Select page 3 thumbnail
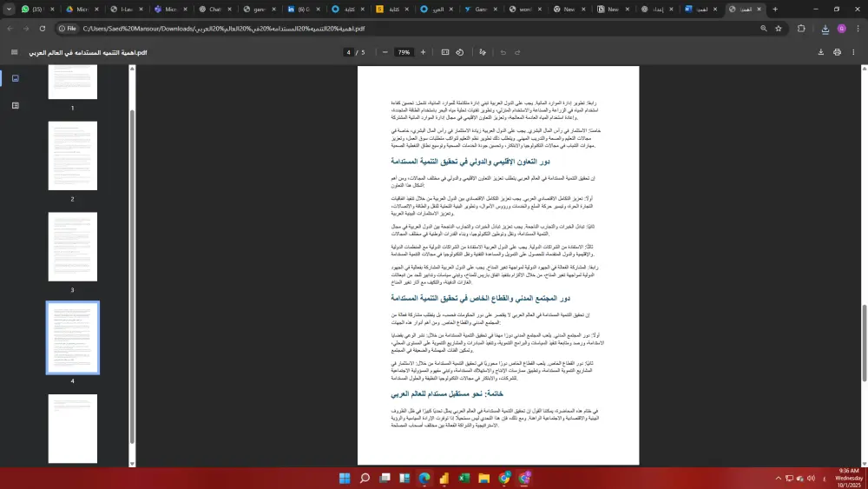Viewport: 868px width, 489px height. click(73, 247)
